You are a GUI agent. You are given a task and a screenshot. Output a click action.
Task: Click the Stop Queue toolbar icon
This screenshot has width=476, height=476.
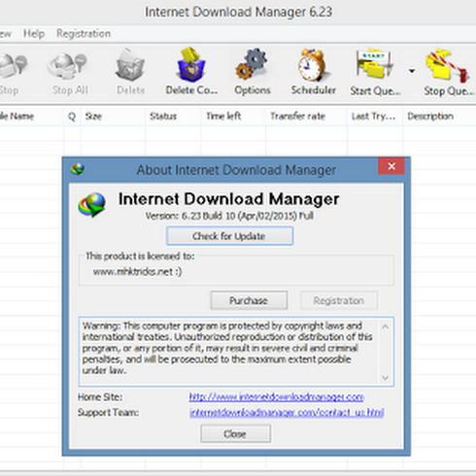tap(447, 65)
